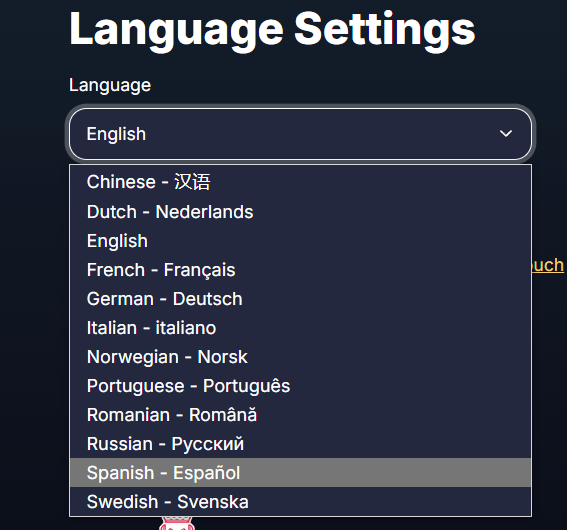Open the partially hidden orange 'ouch' link

(x=548, y=266)
